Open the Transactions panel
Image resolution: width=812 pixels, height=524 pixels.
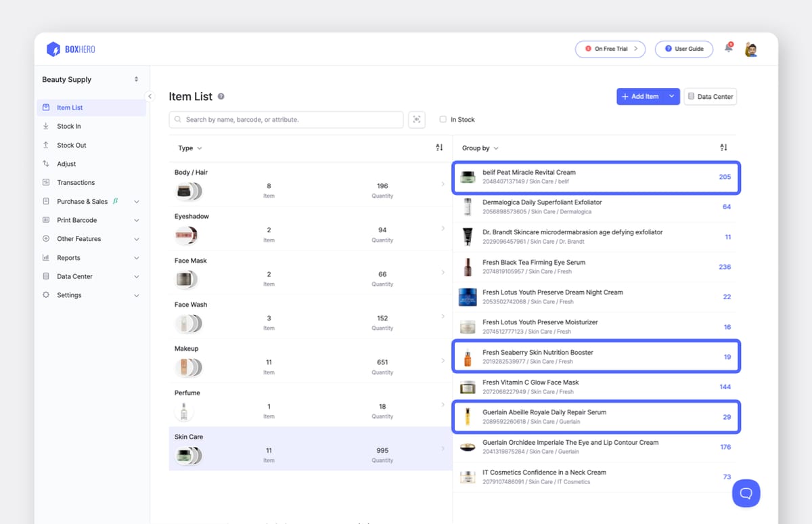76,182
